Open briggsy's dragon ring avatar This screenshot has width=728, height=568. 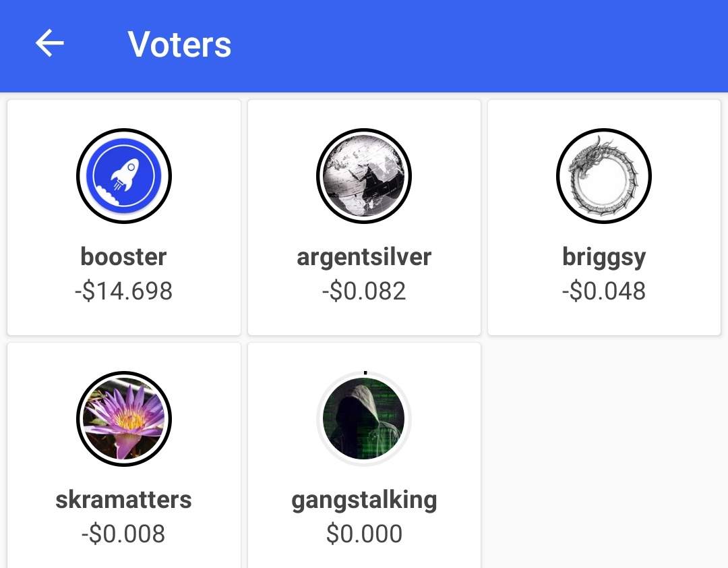pyautogui.click(x=604, y=176)
